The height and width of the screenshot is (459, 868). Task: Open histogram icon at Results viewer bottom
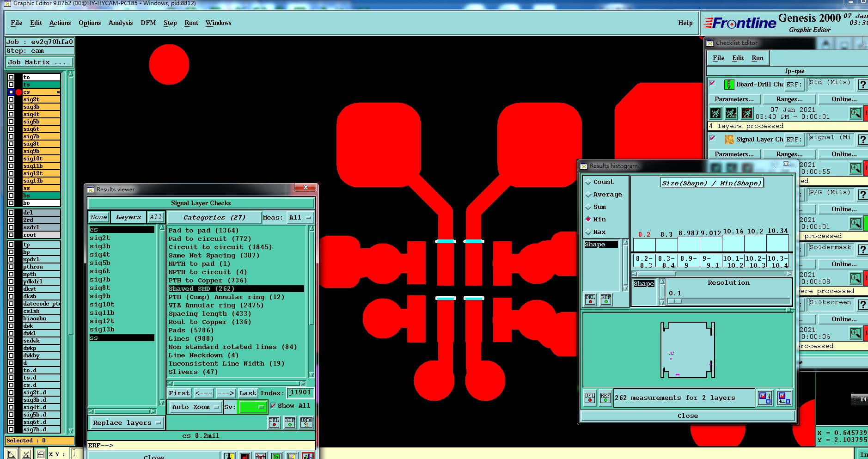coord(307,456)
